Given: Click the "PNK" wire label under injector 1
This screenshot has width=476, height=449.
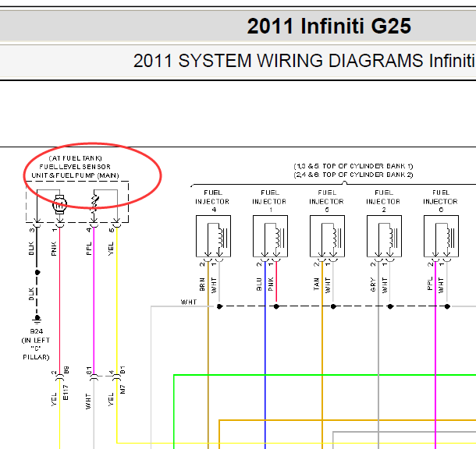Looking at the screenshot, I should click(x=271, y=285).
